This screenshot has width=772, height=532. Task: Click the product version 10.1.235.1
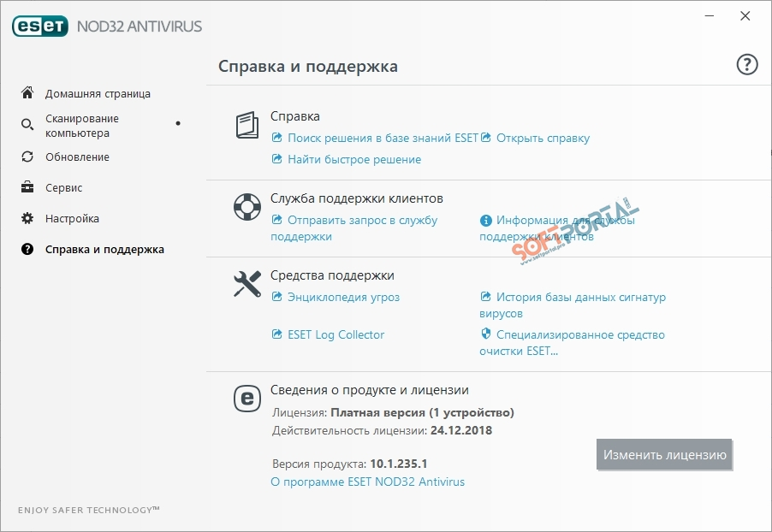399,464
